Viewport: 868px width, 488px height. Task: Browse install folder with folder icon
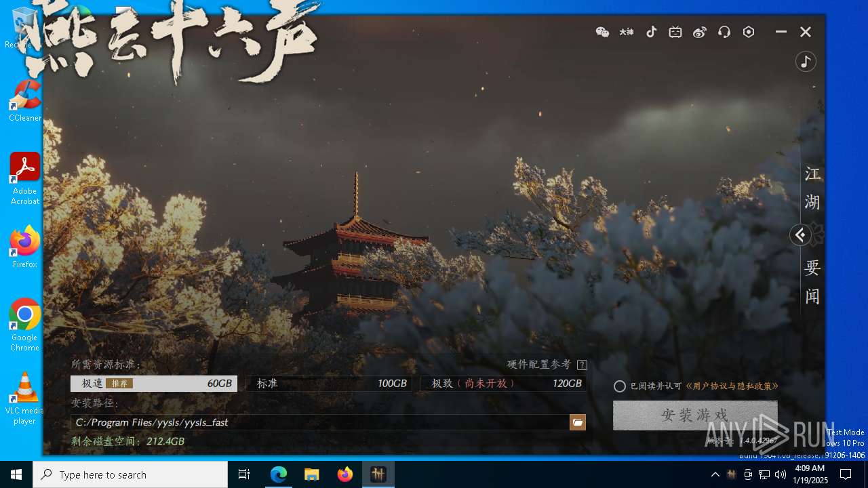578,422
